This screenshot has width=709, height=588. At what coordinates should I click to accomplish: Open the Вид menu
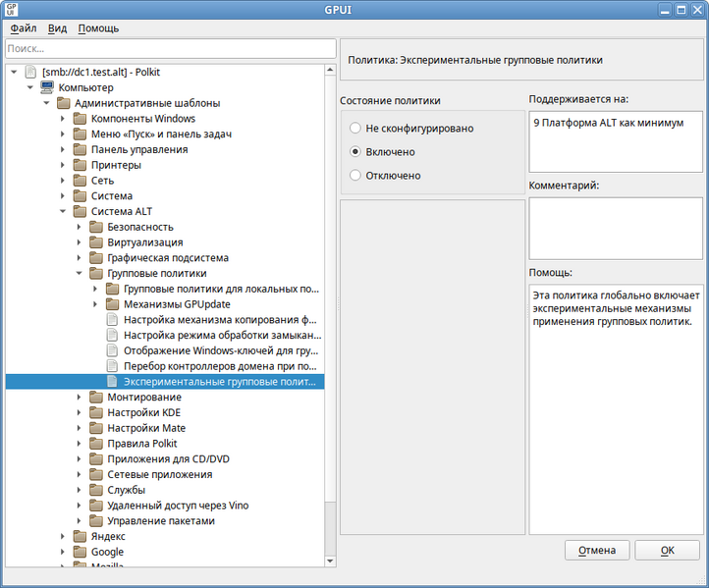click(57, 28)
